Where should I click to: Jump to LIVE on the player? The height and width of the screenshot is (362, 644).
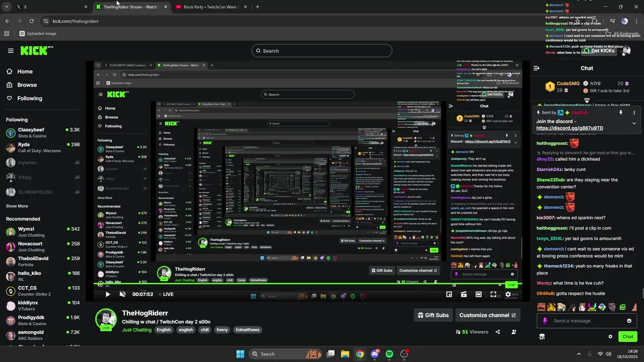click(166, 295)
